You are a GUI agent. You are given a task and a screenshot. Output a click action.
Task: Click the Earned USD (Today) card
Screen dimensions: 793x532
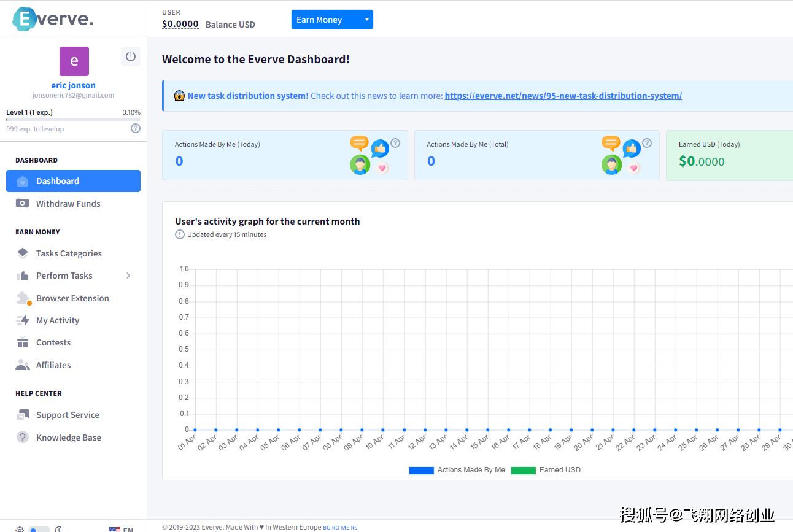[729, 155]
